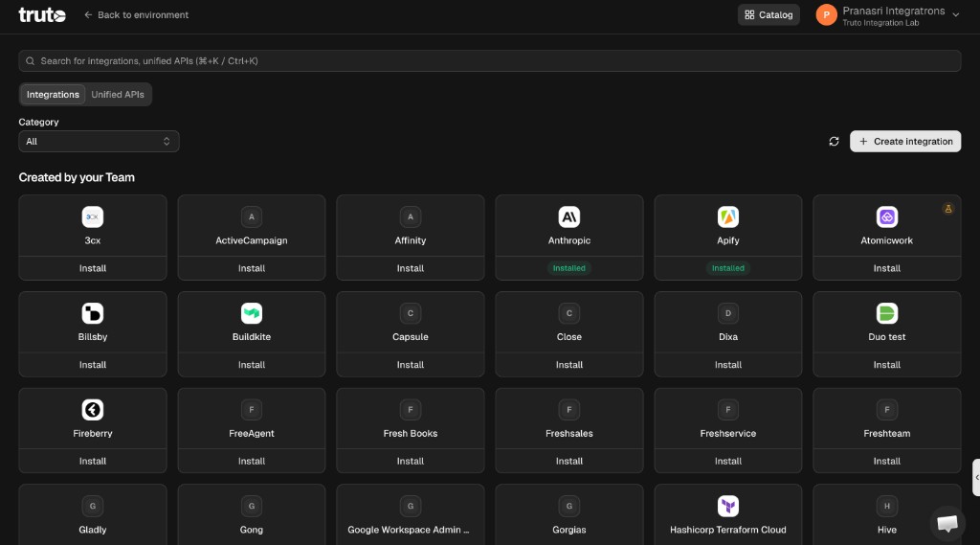Install the Dixa integration

click(727, 364)
